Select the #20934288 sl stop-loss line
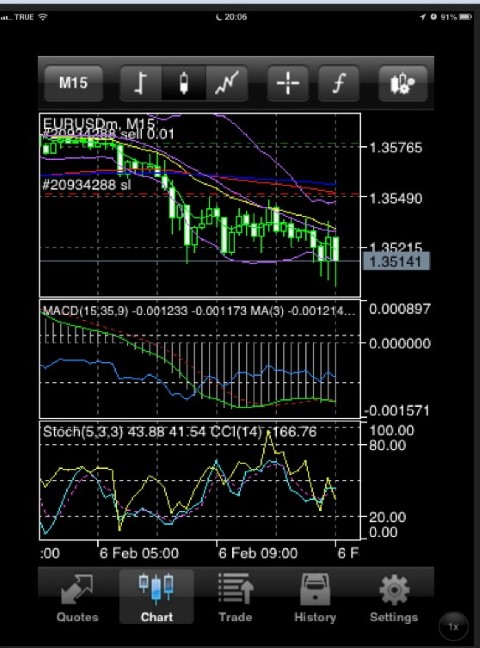 point(87,185)
